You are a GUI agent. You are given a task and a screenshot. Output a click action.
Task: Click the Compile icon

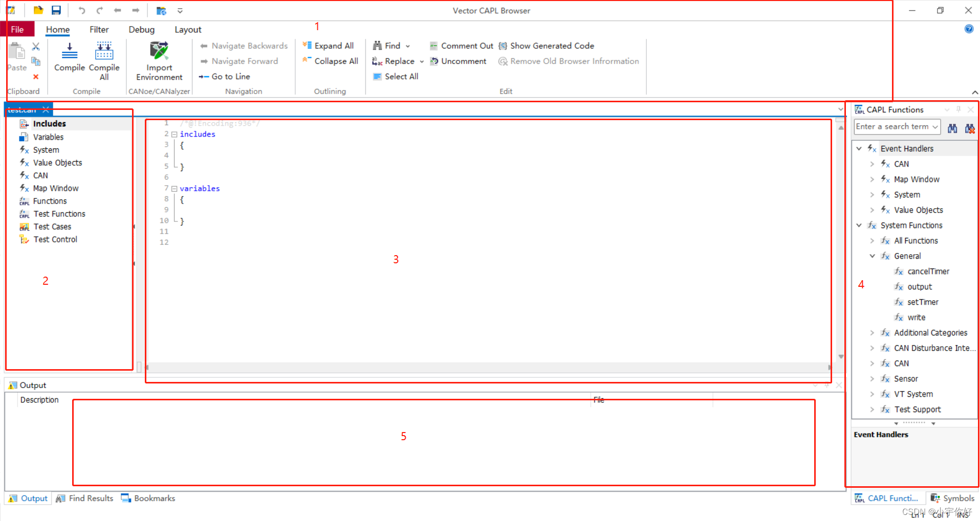[70, 51]
